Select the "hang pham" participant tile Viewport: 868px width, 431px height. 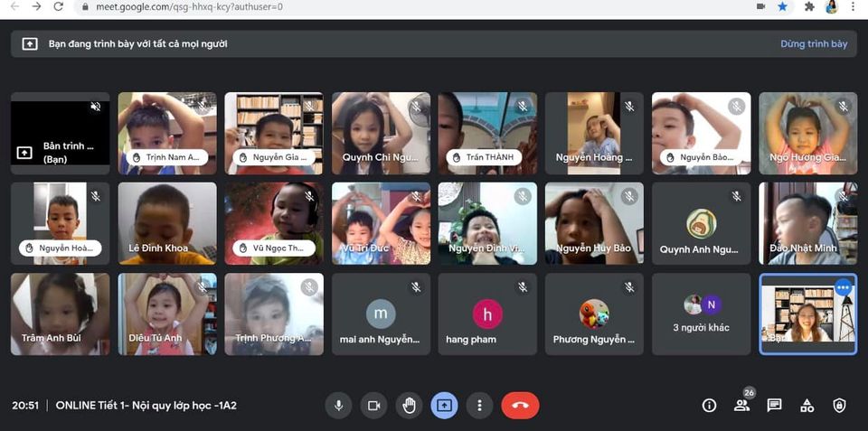click(487, 314)
